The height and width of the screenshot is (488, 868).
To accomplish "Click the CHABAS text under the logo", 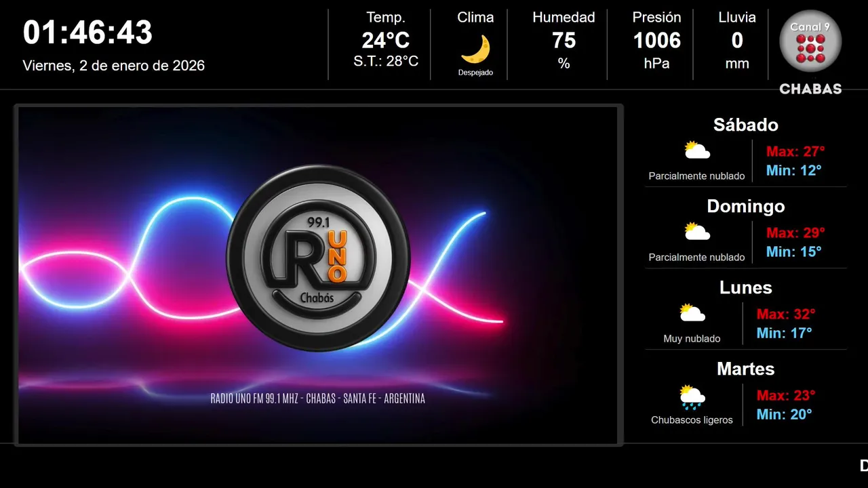I will [x=810, y=89].
